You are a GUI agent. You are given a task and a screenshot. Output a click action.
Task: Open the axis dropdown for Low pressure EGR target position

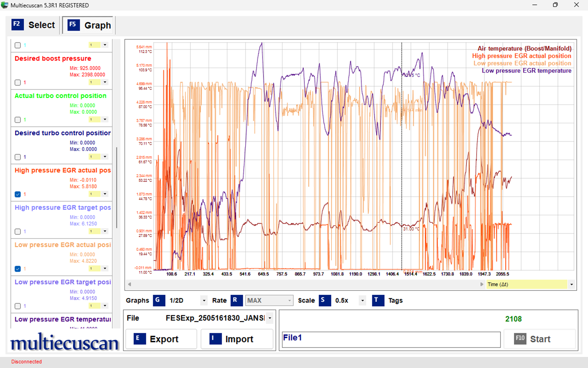point(105,306)
